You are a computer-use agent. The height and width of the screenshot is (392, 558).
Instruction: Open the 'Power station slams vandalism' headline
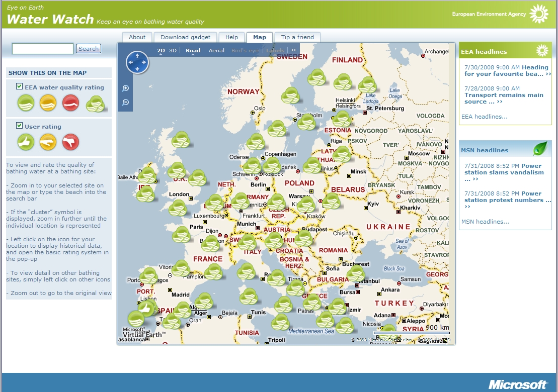(x=504, y=172)
